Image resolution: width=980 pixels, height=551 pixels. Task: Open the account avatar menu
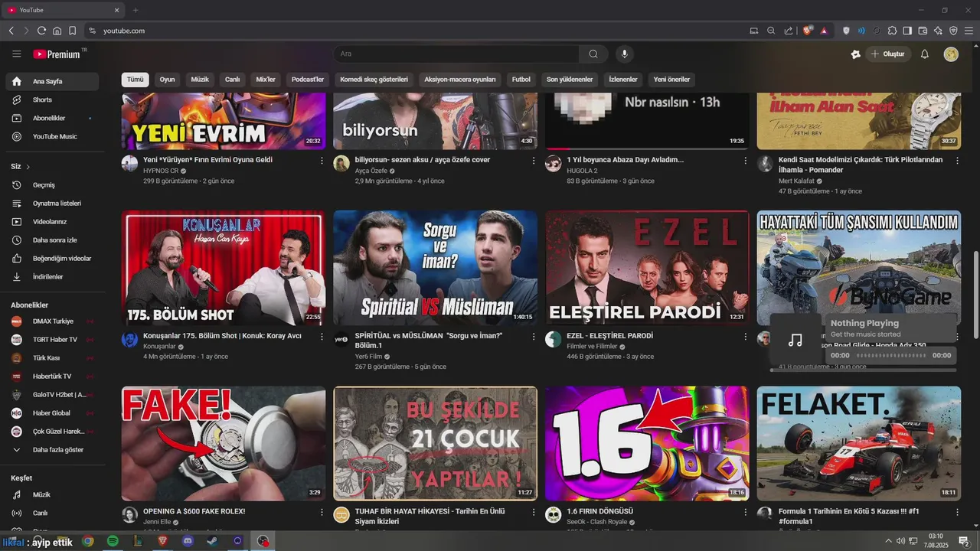click(x=951, y=54)
